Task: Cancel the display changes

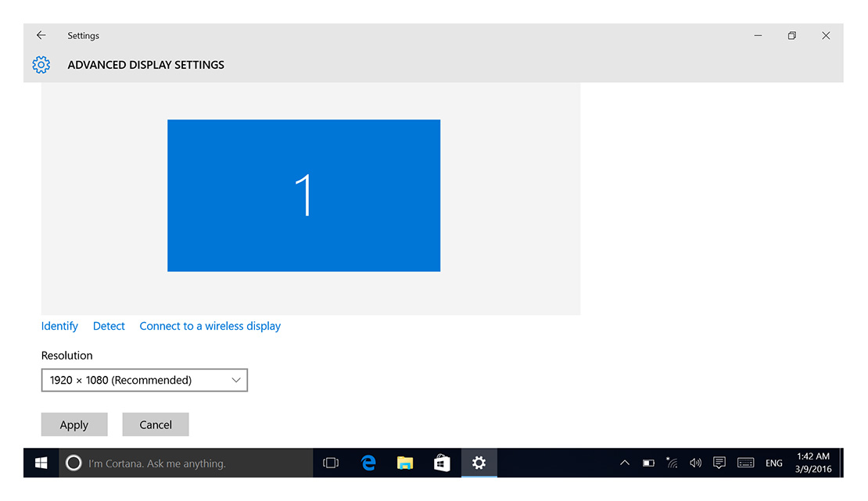Action: click(156, 424)
